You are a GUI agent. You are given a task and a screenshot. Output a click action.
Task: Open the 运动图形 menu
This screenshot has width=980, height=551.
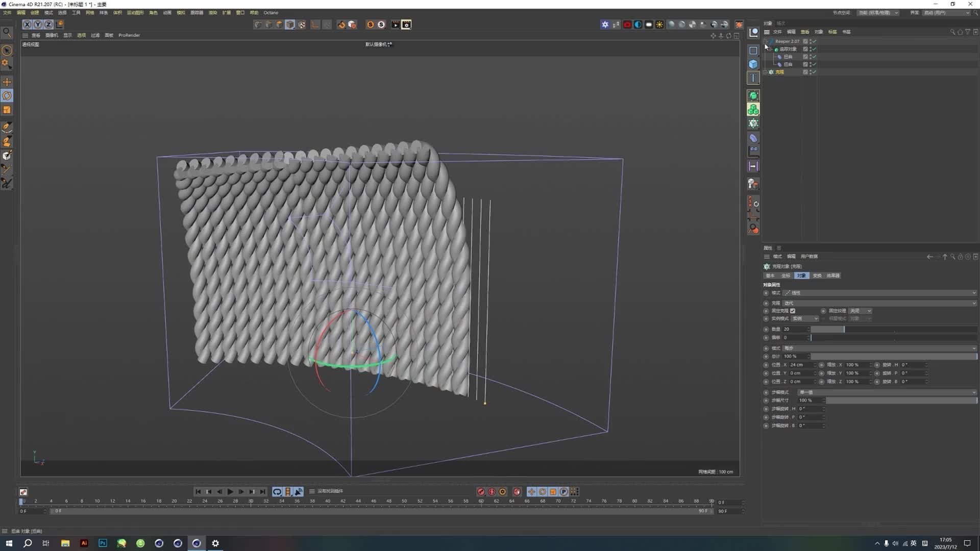pos(135,13)
